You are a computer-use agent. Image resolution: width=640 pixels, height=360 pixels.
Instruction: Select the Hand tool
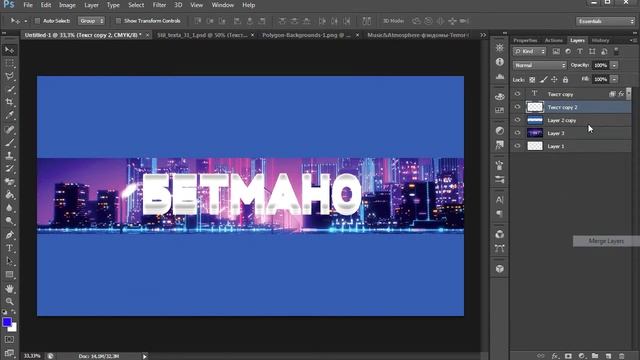(10, 289)
